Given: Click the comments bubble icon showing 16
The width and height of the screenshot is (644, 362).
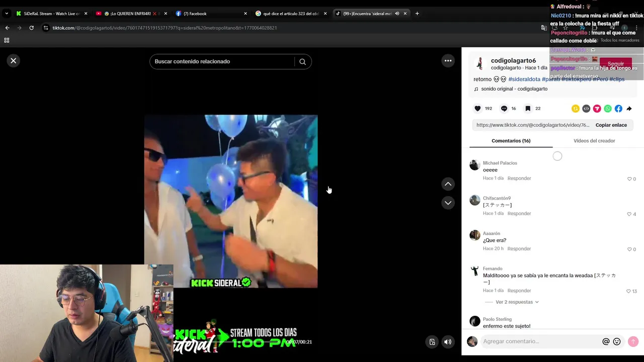Looking at the screenshot, I should (x=504, y=109).
